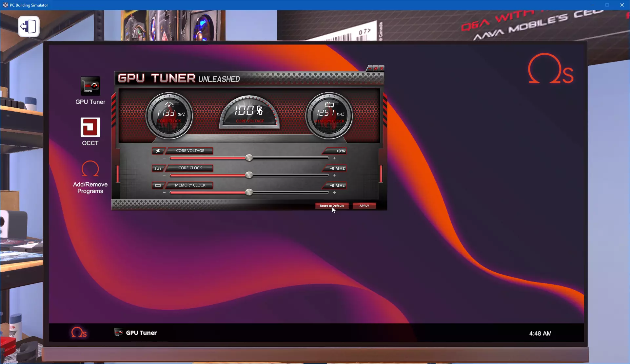Open Add/Remove Programs shortcut
Image resolution: width=630 pixels, height=364 pixels.
point(90,169)
